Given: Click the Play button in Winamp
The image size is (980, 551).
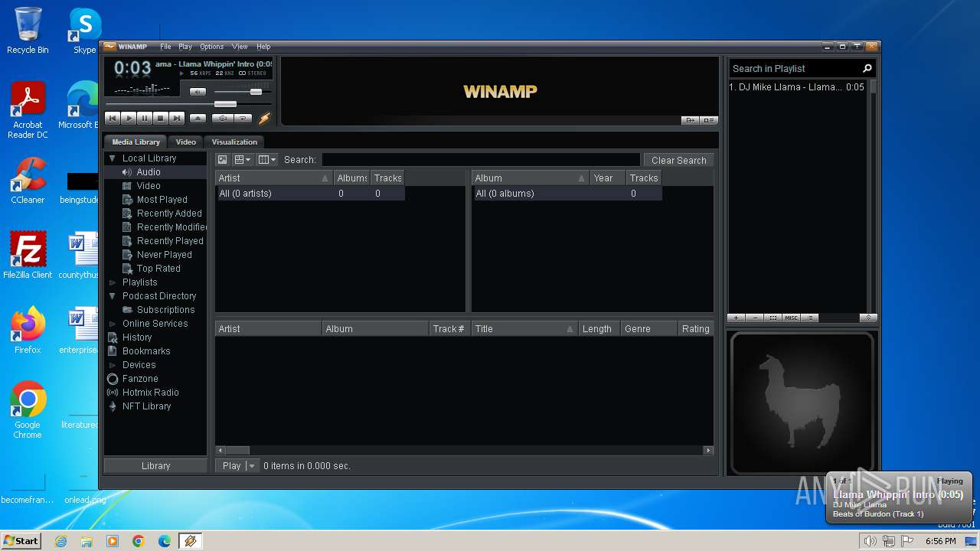Looking at the screenshot, I should (x=129, y=118).
